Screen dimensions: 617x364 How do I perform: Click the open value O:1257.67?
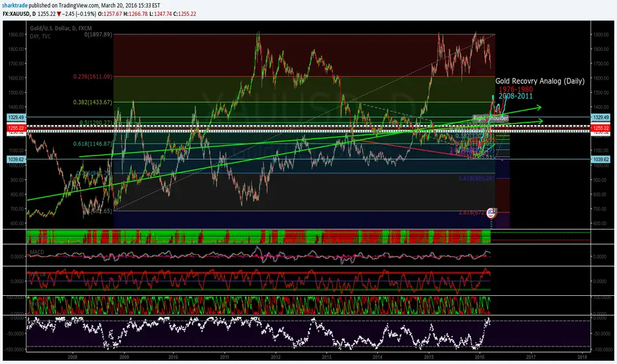pos(110,14)
